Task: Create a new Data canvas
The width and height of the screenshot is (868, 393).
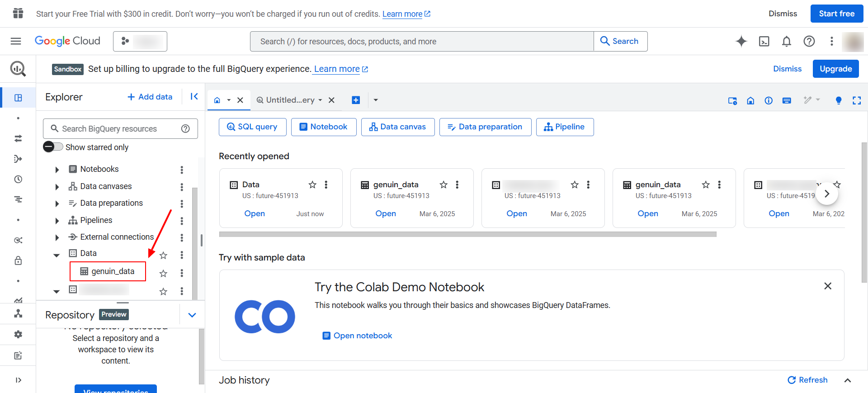Action: (398, 127)
